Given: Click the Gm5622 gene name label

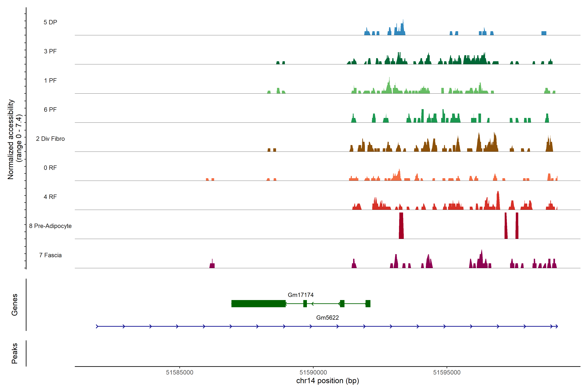Looking at the screenshot, I should pos(327,318).
